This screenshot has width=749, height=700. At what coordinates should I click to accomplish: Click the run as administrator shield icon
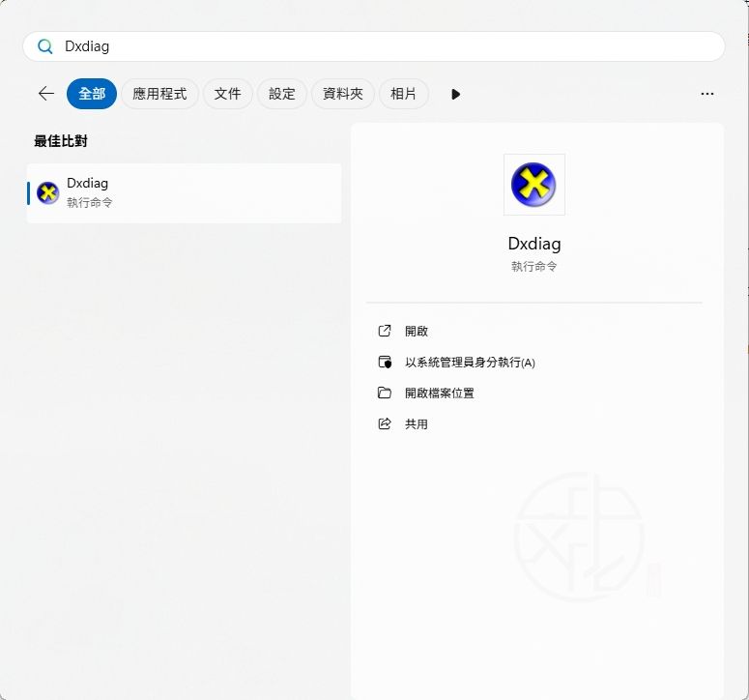[x=385, y=363]
